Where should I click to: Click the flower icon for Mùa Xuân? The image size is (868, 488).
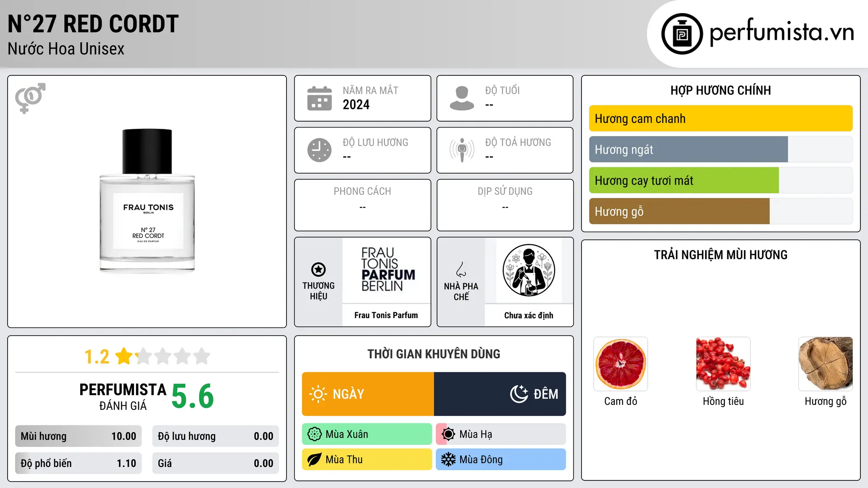pyautogui.click(x=314, y=434)
